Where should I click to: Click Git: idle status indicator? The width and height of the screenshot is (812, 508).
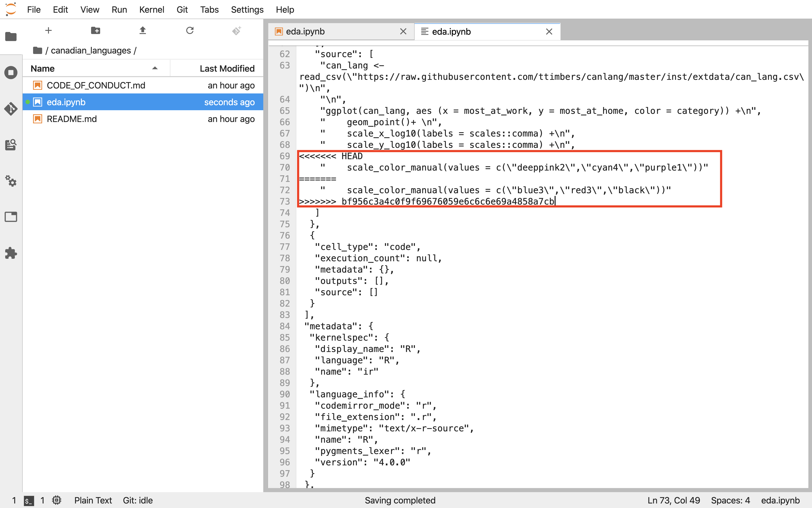(x=138, y=500)
